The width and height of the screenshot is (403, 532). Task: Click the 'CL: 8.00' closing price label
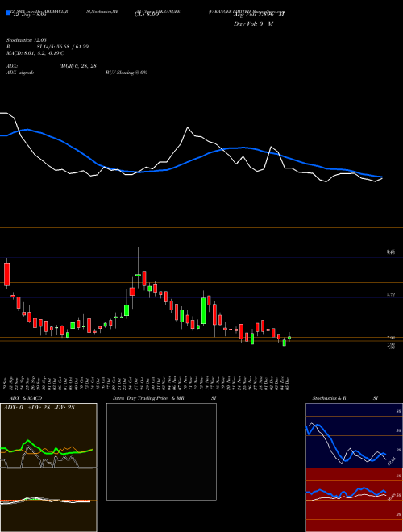[x=147, y=15]
